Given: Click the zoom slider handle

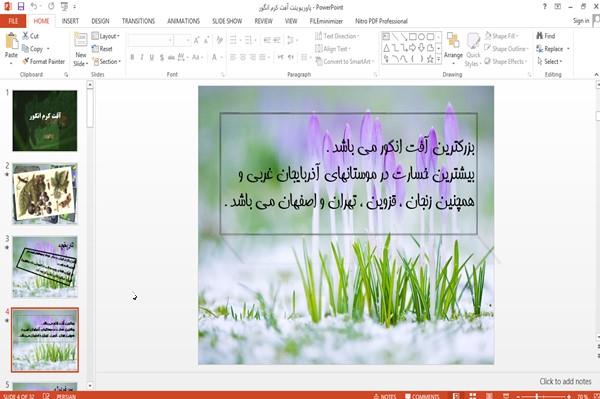Looking at the screenshot, I should point(537,396).
